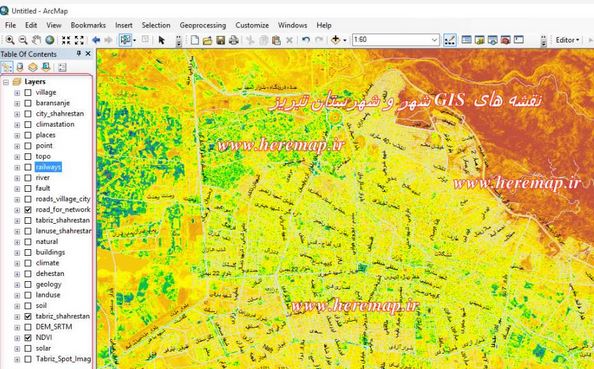Switch to List By Source view
This screenshot has width=594, height=369.
coord(20,67)
